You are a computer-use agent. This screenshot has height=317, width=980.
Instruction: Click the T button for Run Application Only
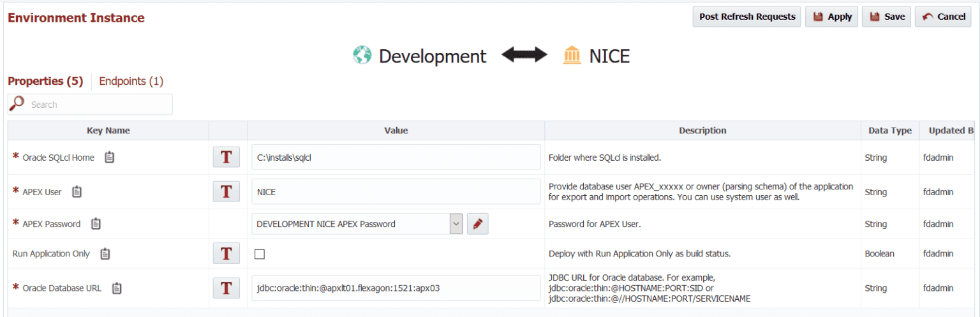click(x=226, y=254)
